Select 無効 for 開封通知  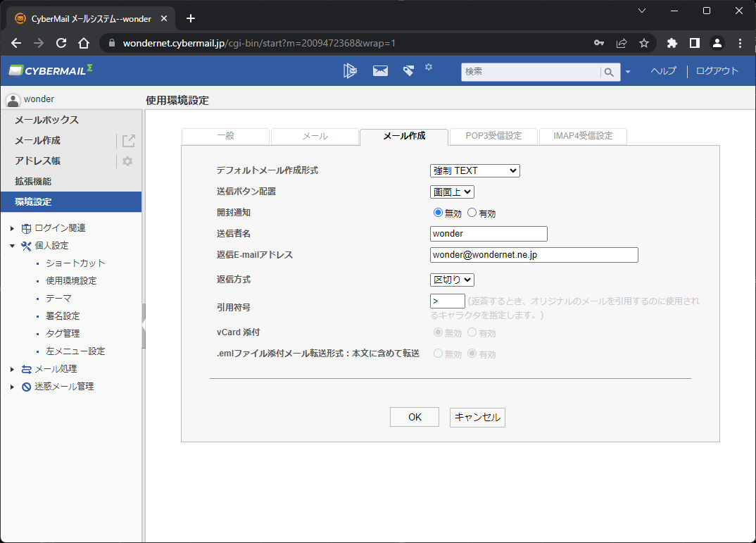[438, 213]
